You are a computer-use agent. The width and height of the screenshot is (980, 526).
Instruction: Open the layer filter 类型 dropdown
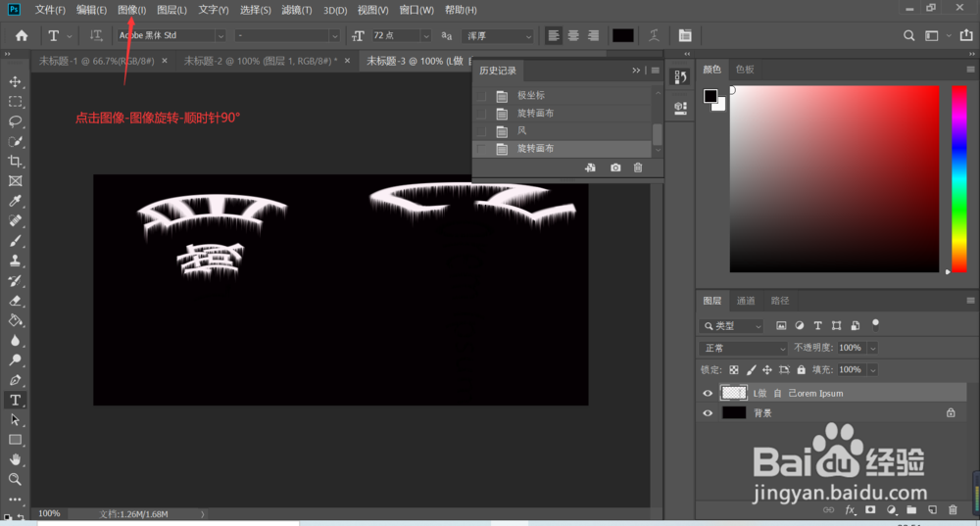(x=731, y=326)
